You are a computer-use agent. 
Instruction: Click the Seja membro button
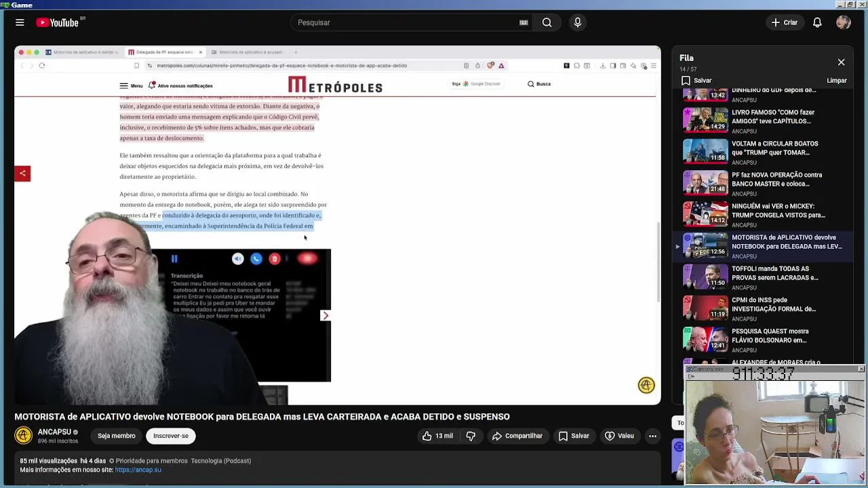[116, 436]
